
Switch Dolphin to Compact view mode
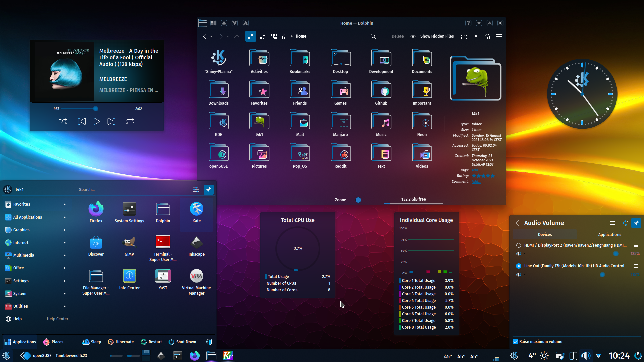tap(262, 36)
